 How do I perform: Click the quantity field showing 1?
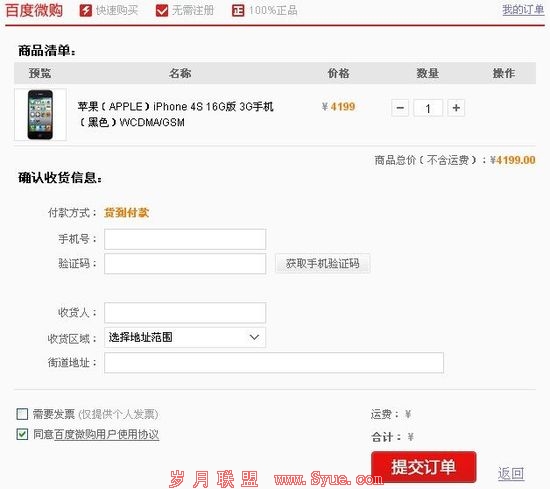click(428, 108)
